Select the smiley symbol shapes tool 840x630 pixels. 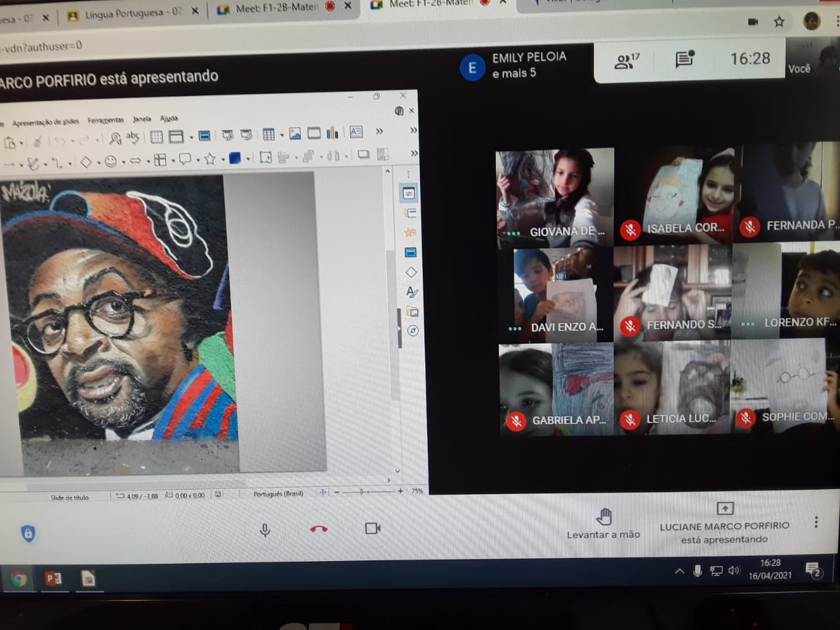point(110,161)
